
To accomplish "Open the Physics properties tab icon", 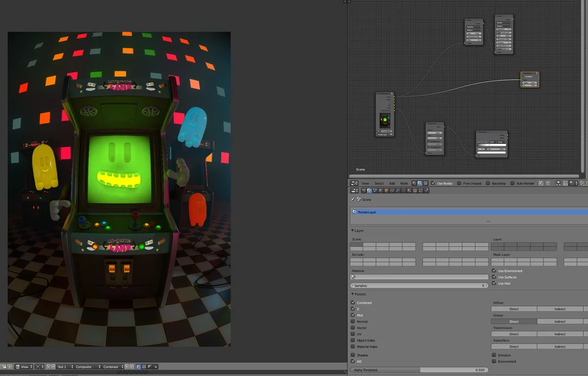I will pyautogui.click(x=426, y=190).
